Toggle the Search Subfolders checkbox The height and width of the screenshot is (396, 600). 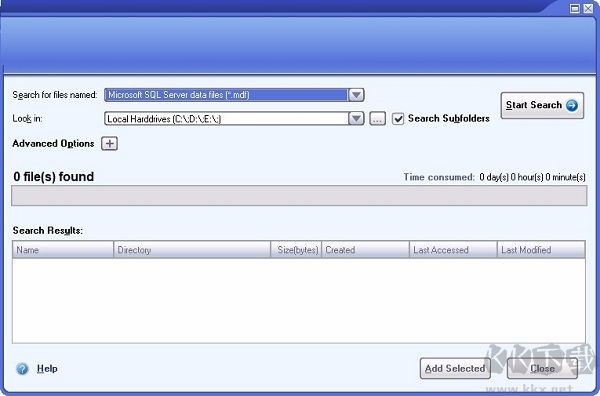(398, 119)
